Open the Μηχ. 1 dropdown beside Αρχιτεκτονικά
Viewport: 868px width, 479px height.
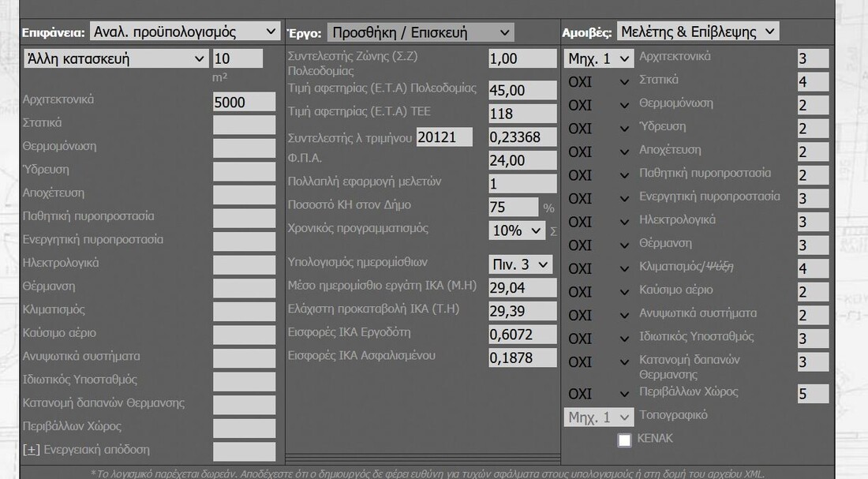pos(600,59)
